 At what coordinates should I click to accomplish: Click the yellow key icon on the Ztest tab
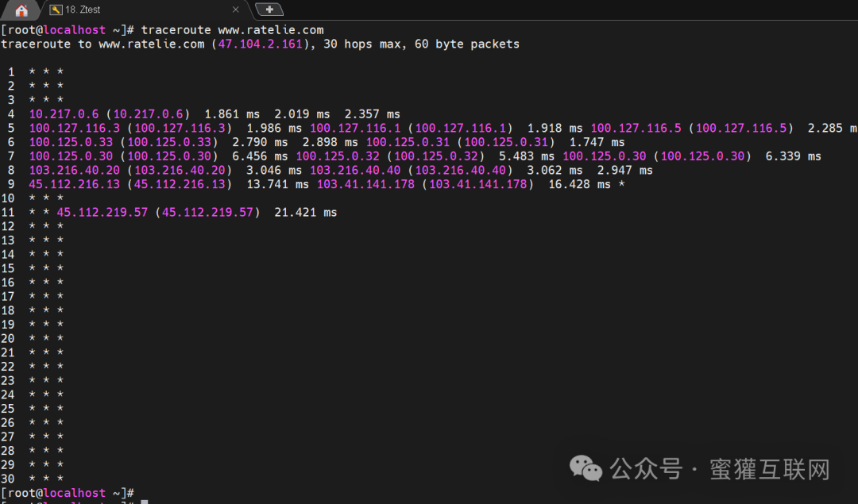click(54, 10)
